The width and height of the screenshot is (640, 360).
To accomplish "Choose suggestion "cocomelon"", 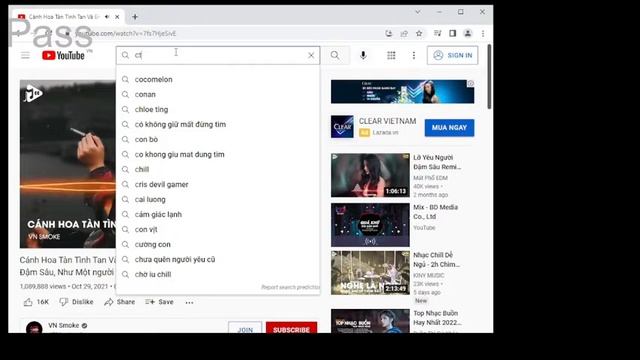I will click(x=218, y=79).
